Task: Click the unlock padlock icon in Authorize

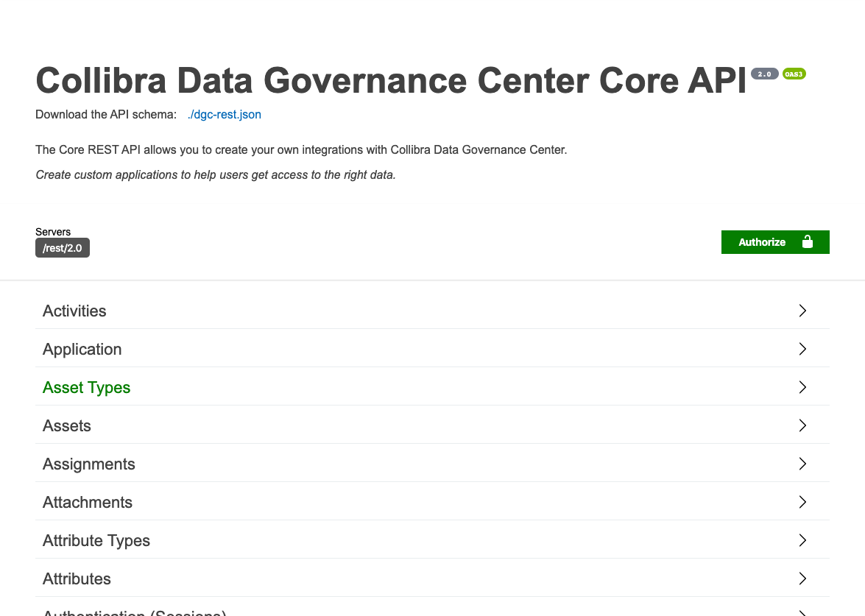Action: click(x=807, y=241)
